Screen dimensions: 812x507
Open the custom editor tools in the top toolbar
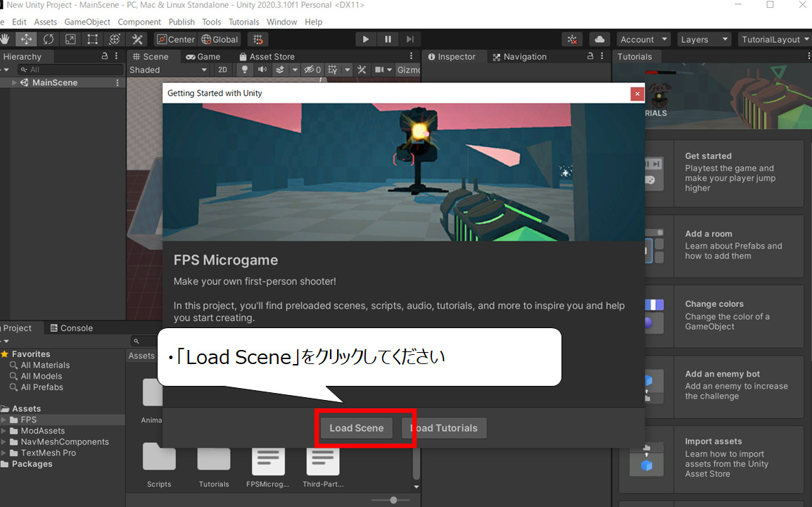(137, 39)
